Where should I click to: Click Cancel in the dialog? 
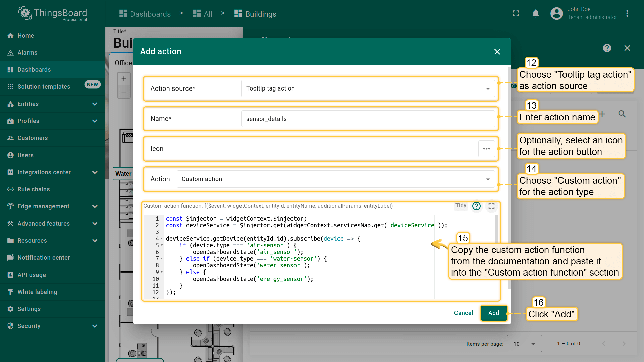[463, 313]
